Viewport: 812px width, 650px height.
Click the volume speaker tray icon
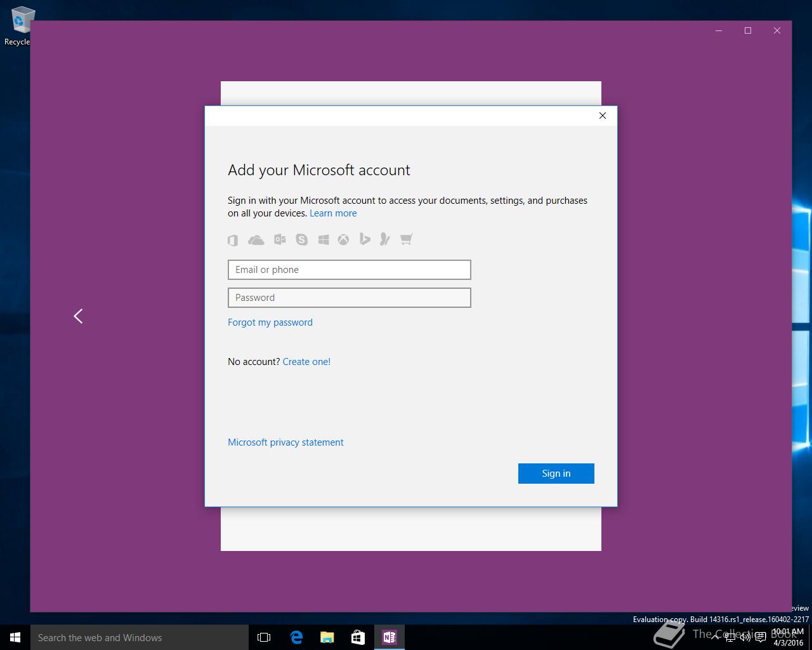coord(745,637)
